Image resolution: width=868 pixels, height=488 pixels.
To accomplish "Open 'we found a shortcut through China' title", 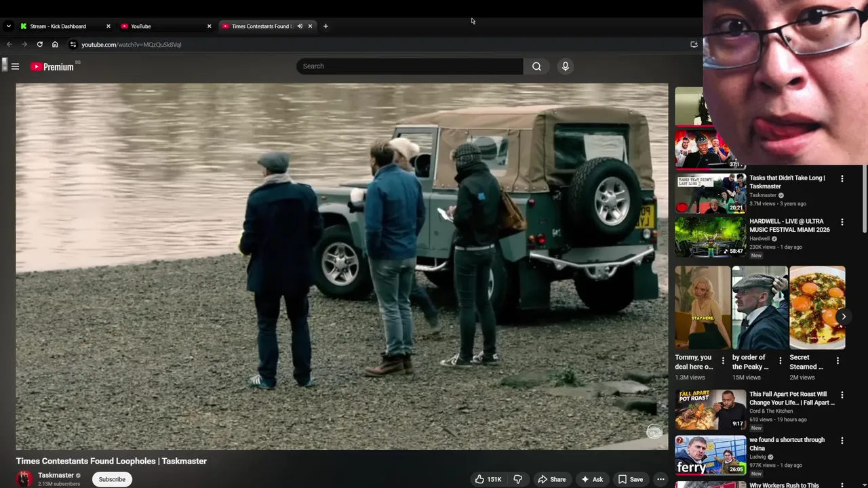I will [x=787, y=444].
